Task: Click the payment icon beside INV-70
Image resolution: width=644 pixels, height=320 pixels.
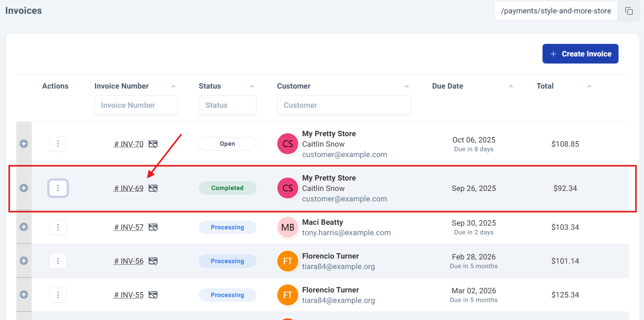Action: [153, 144]
